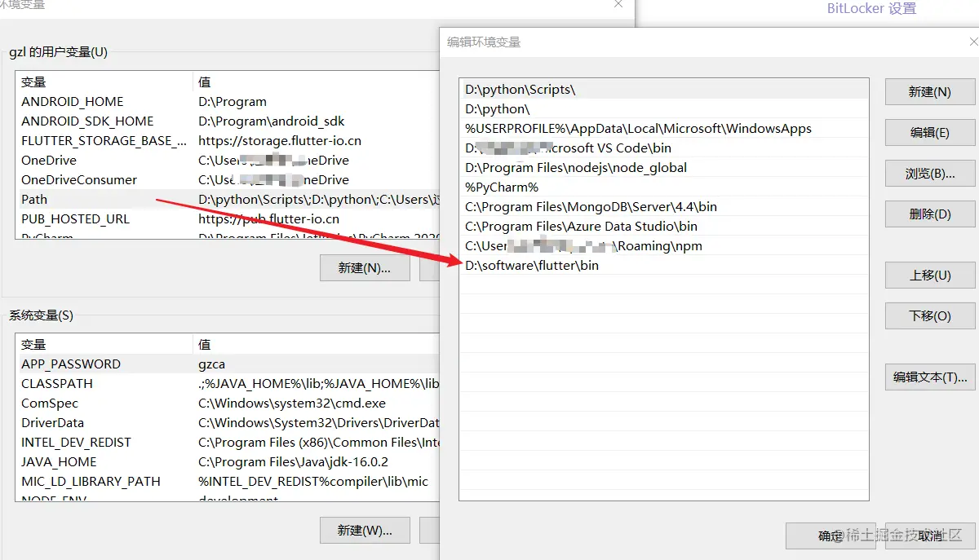Select the ANDROID_HOME user variable row
This screenshot has height=560, width=979.
228,102
